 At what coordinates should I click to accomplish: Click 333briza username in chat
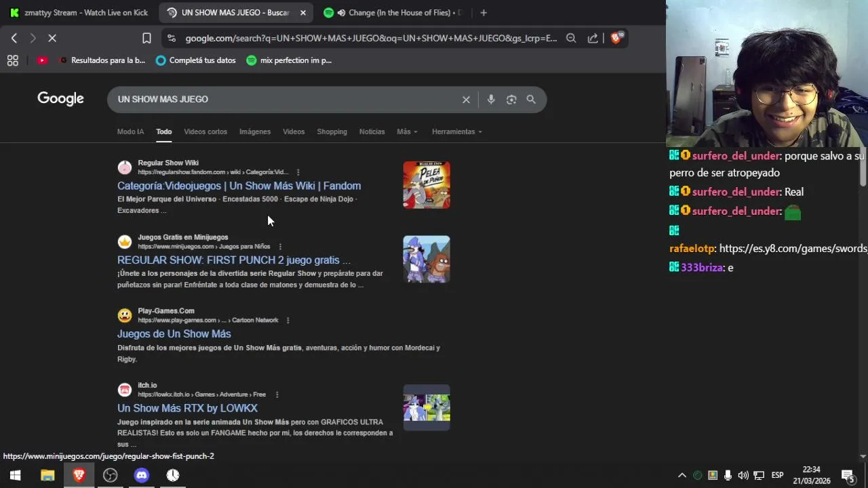pos(702,268)
